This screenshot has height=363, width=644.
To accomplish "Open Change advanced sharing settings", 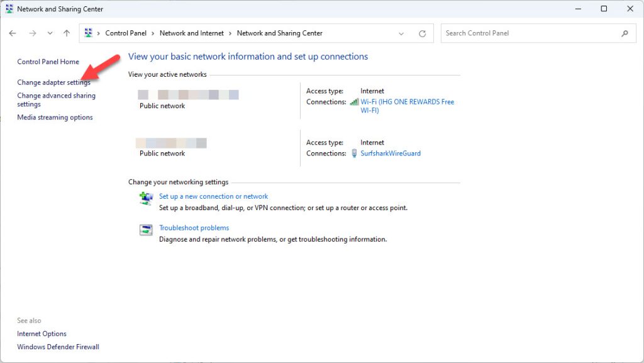I will (57, 99).
